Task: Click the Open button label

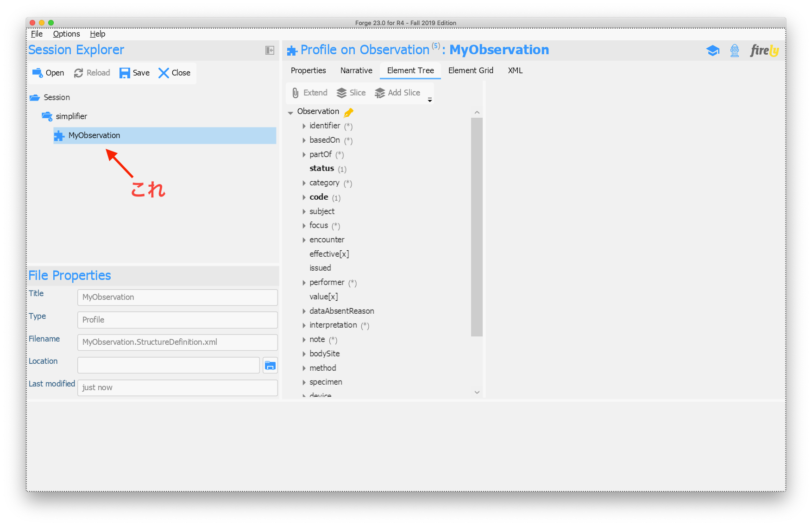Action: point(55,73)
